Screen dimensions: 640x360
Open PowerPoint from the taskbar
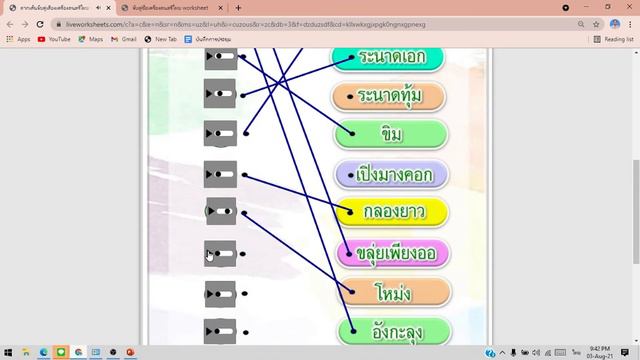coord(130,352)
